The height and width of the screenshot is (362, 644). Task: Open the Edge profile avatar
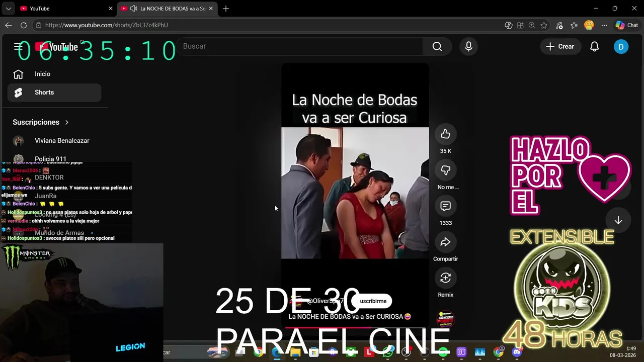point(589,25)
